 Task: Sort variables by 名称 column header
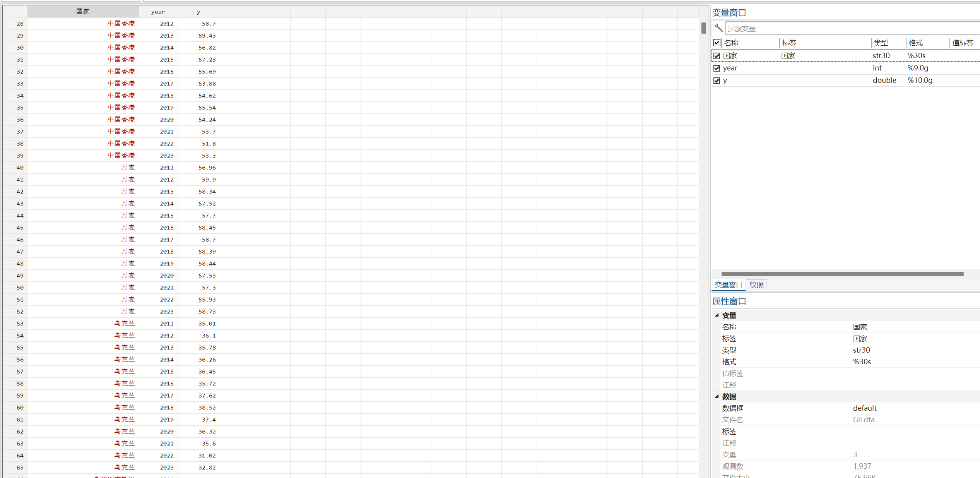click(x=731, y=43)
